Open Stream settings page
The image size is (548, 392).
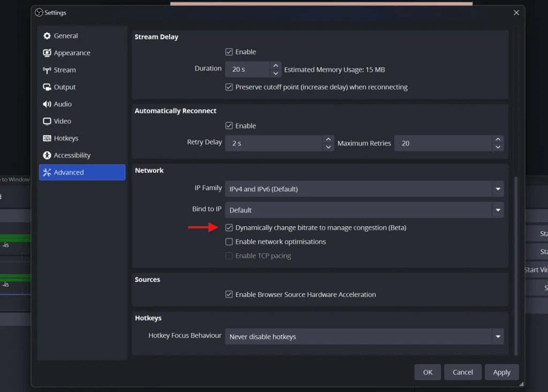(x=82, y=70)
